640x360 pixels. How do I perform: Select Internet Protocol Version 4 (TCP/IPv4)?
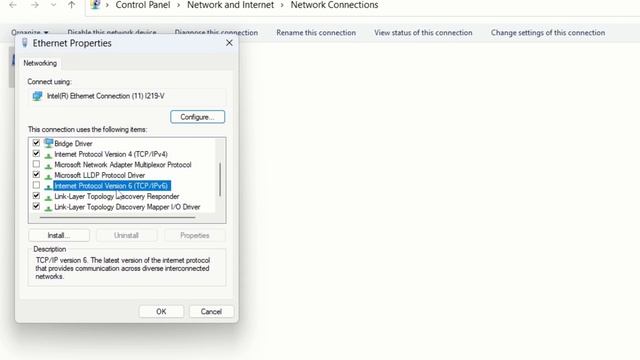pos(111,154)
